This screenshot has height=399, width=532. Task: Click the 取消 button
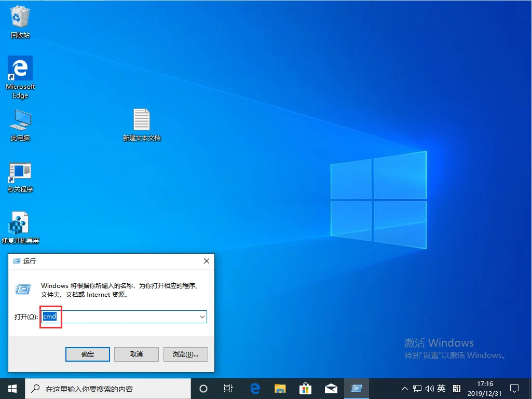(137, 354)
